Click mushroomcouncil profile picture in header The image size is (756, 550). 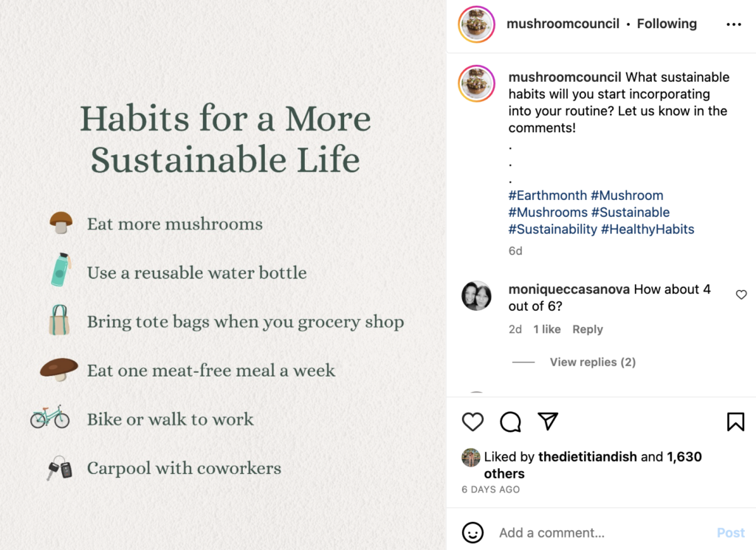coord(476,24)
